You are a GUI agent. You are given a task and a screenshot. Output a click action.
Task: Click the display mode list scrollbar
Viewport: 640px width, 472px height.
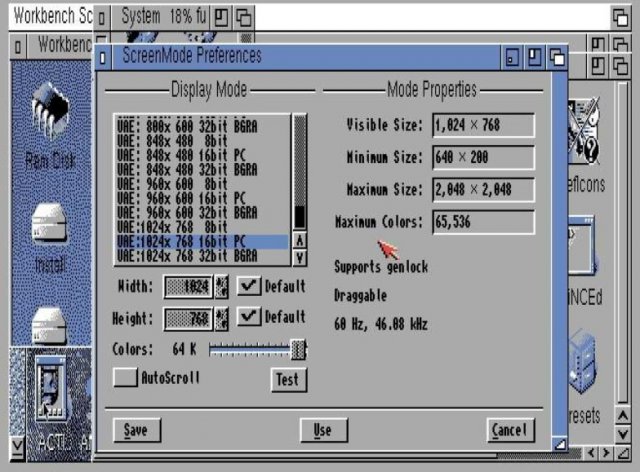tap(300, 173)
